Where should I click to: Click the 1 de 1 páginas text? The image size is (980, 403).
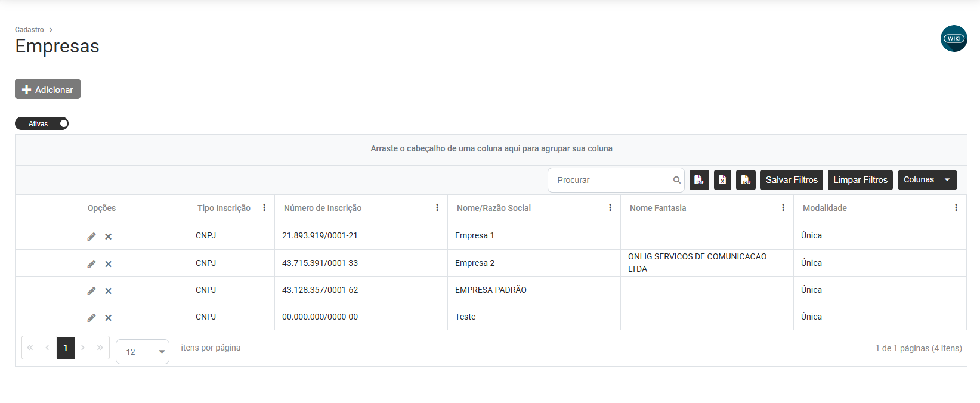(919, 348)
